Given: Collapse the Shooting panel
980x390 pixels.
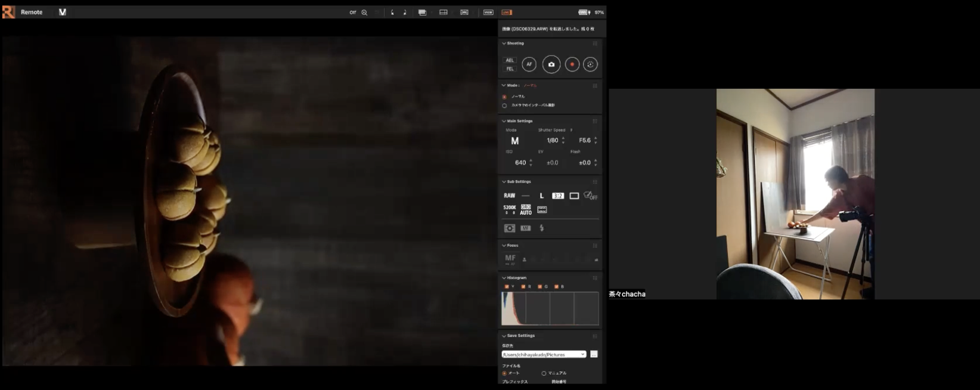Looking at the screenshot, I should pos(504,44).
